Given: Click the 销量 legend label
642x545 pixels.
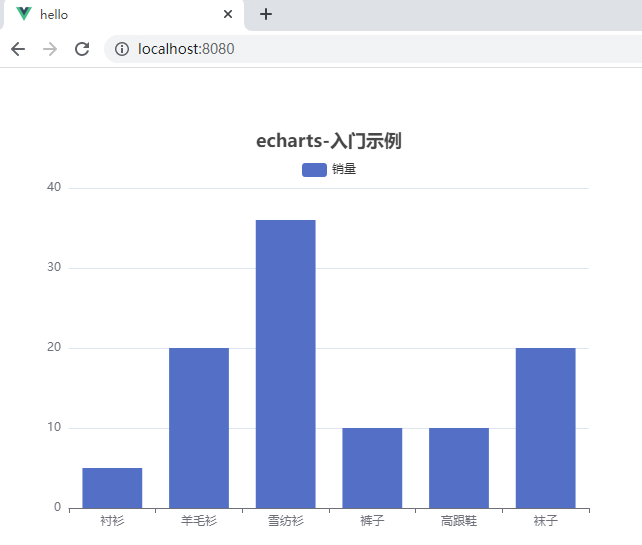Looking at the screenshot, I should [344, 169].
